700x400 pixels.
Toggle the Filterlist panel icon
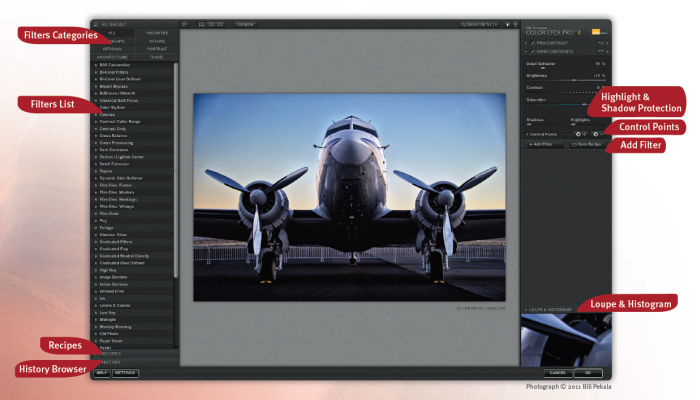pyautogui.click(x=96, y=25)
